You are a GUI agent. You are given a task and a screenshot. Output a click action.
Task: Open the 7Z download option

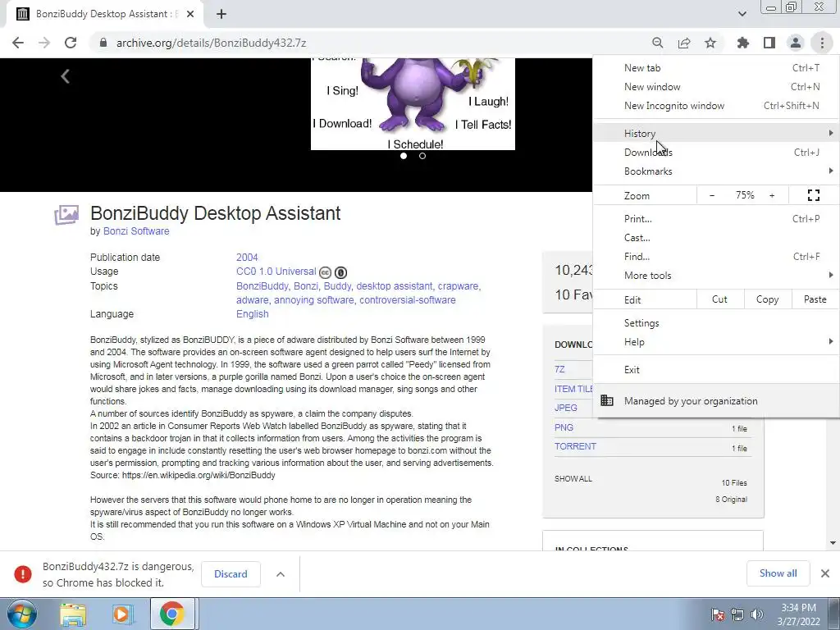point(559,369)
